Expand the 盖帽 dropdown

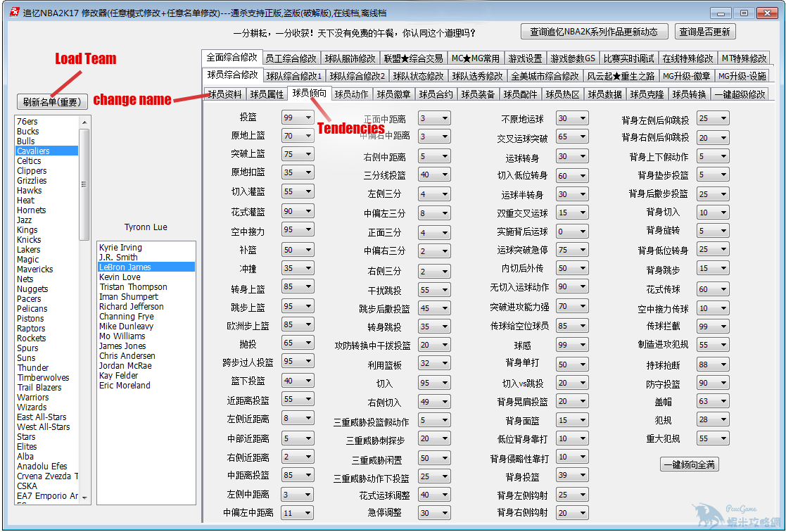(x=714, y=401)
